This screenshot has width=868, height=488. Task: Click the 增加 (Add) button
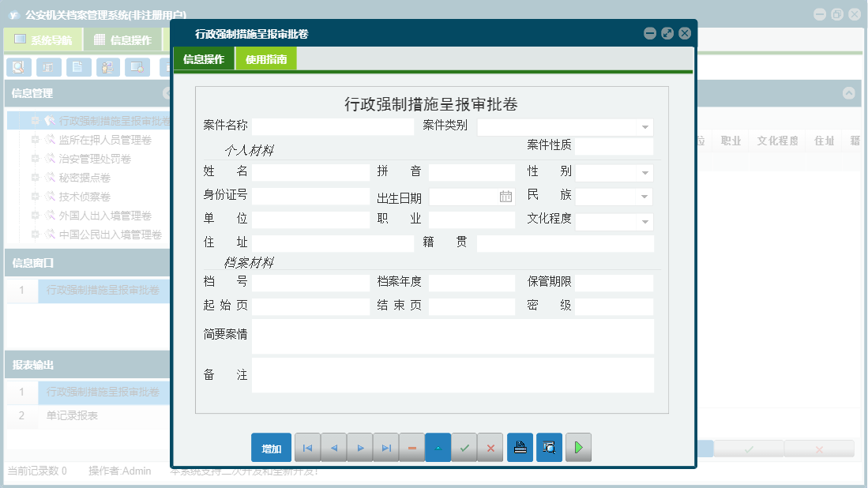coord(271,448)
